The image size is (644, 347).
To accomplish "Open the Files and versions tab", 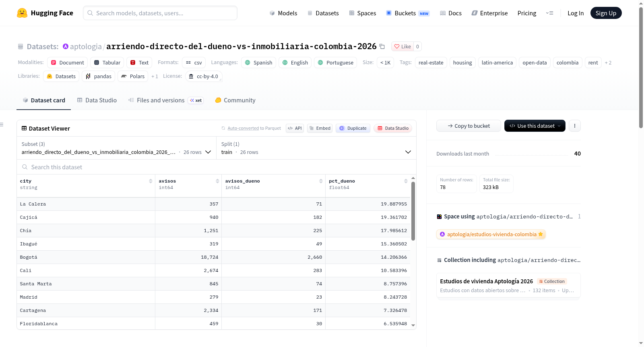I will click(x=166, y=100).
